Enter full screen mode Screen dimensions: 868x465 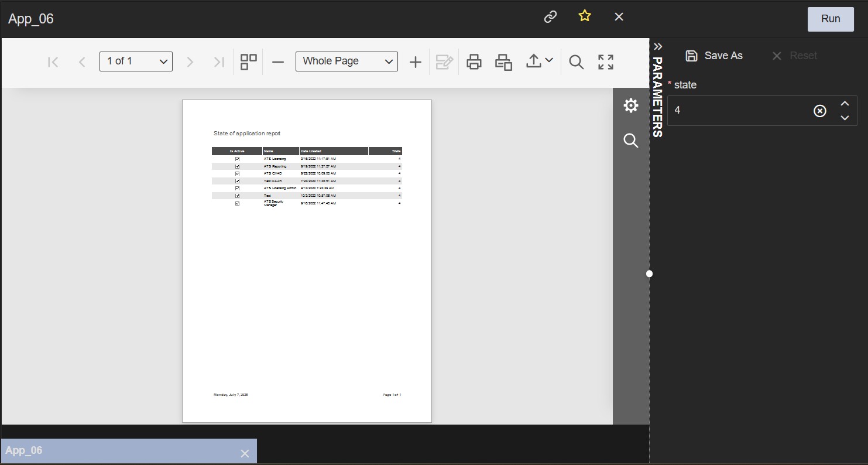(606, 62)
